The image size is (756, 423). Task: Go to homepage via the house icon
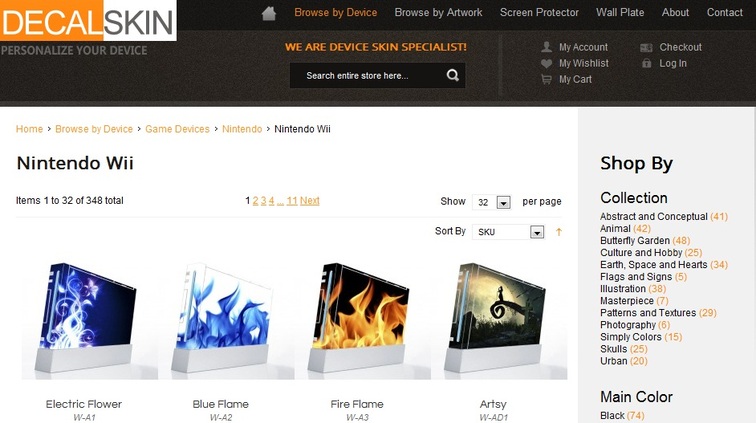click(x=269, y=13)
